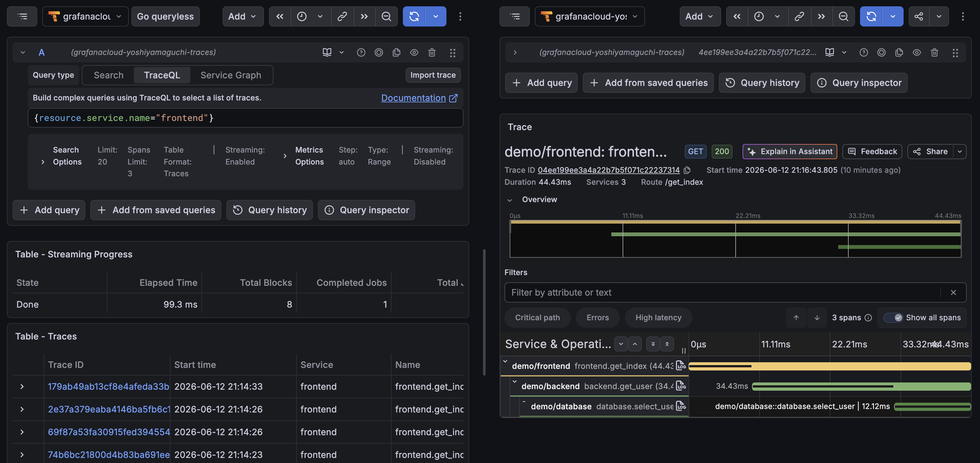Open left pane refresh interval dropdown

pyautogui.click(x=436, y=16)
